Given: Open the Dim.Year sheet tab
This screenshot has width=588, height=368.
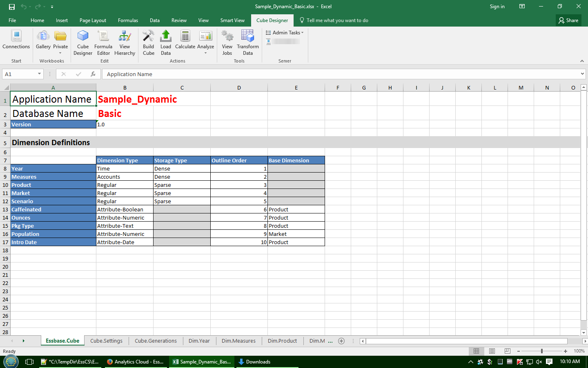Looking at the screenshot, I should pos(199,341).
